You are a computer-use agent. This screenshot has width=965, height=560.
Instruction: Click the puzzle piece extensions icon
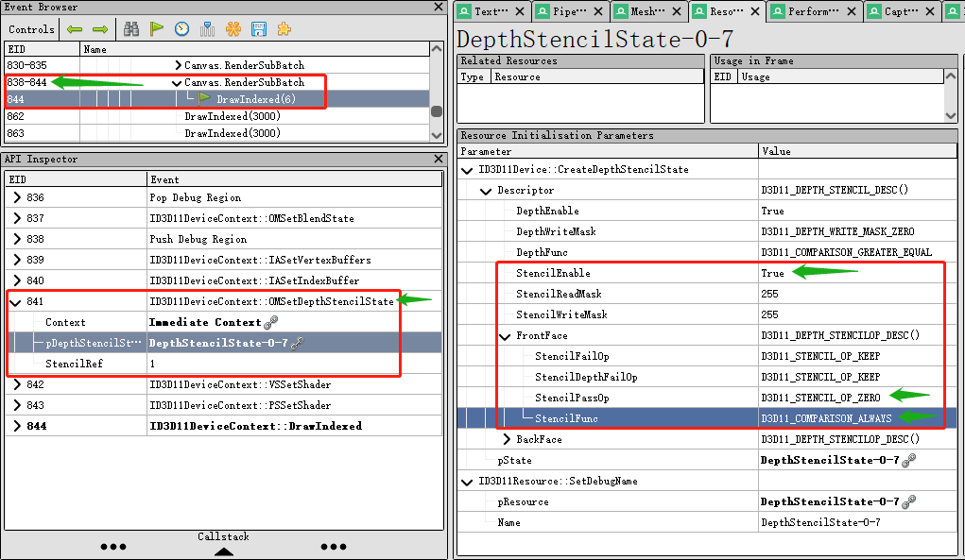point(284,29)
